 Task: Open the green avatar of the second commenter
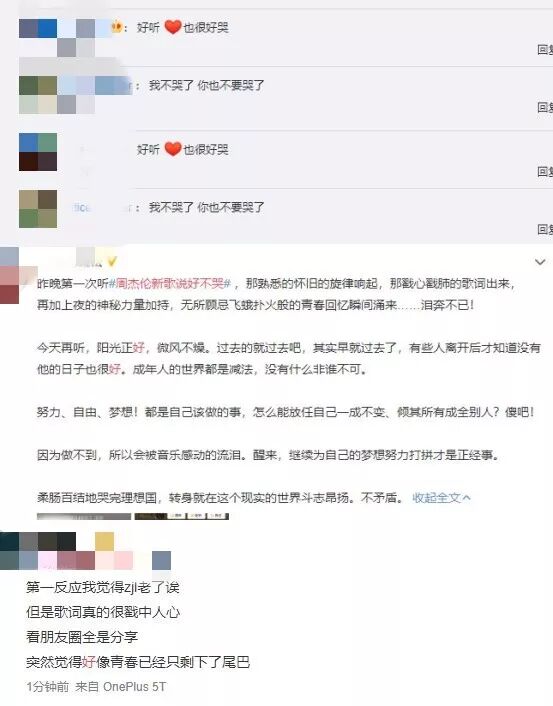click(38, 95)
